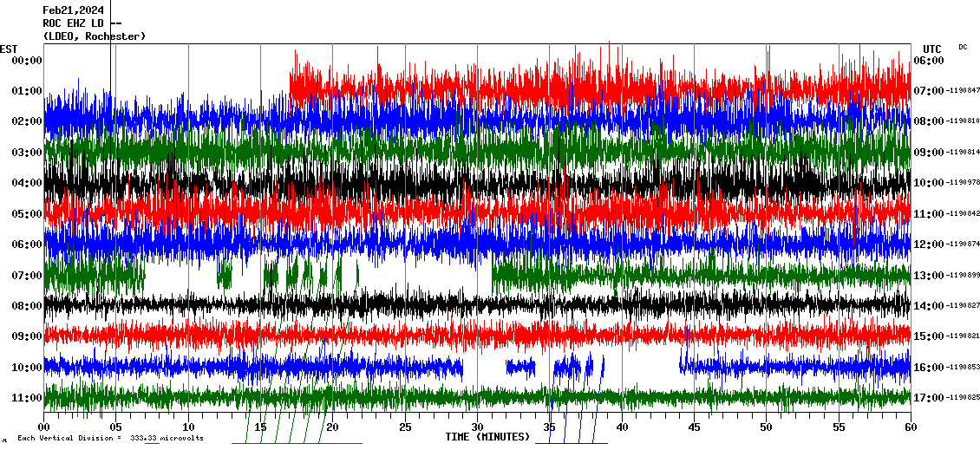Click the 06:00 UTC hour label
This screenshot has height=450, width=980.
(928, 60)
